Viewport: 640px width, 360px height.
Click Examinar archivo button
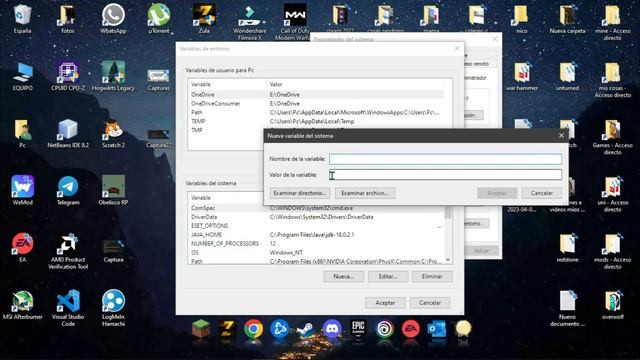pyautogui.click(x=365, y=193)
